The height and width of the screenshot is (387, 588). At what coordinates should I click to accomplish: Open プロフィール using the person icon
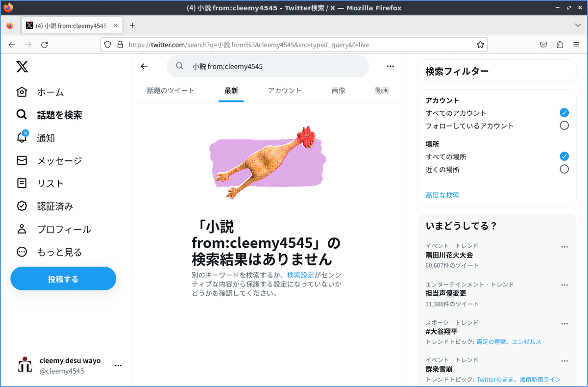[x=22, y=229]
